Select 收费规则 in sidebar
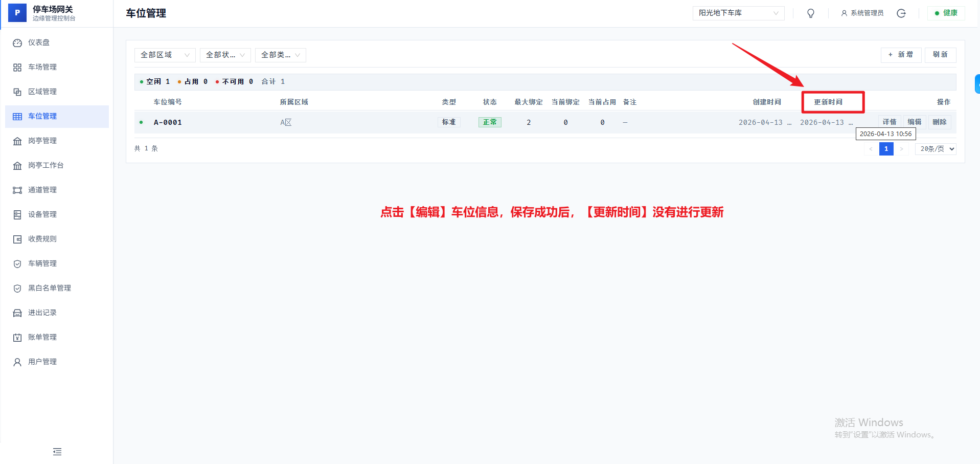 point(44,238)
